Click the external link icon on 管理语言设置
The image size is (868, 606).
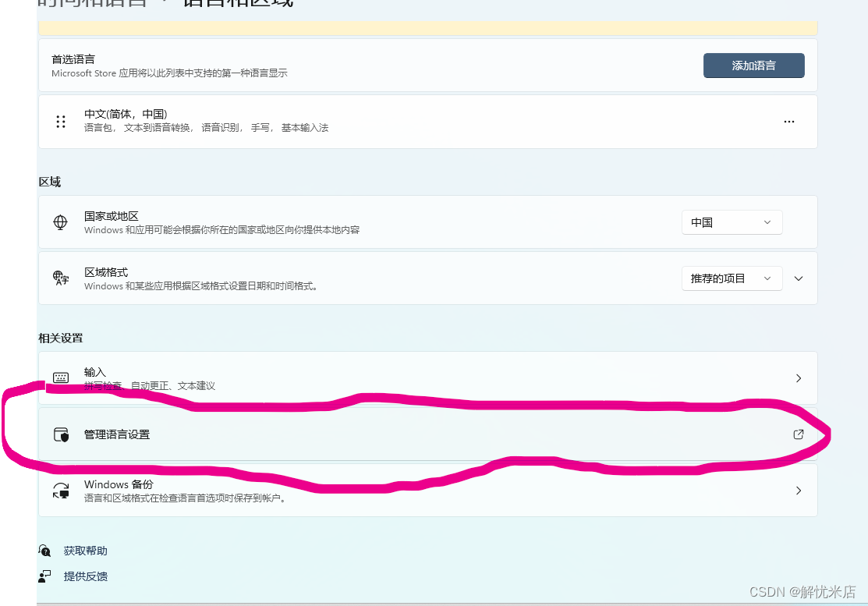click(x=798, y=434)
